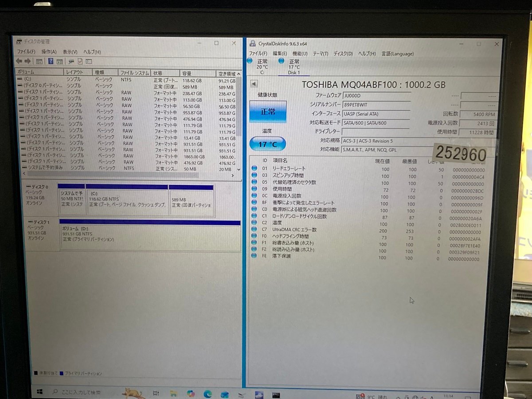Open ファイル(F) menu in Disk Management

(x=26, y=52)
